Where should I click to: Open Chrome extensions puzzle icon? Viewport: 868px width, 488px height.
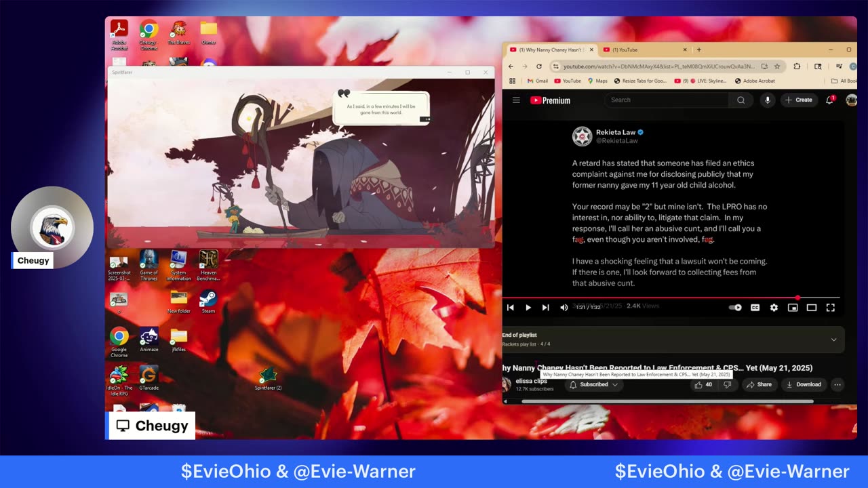point(797,66)
